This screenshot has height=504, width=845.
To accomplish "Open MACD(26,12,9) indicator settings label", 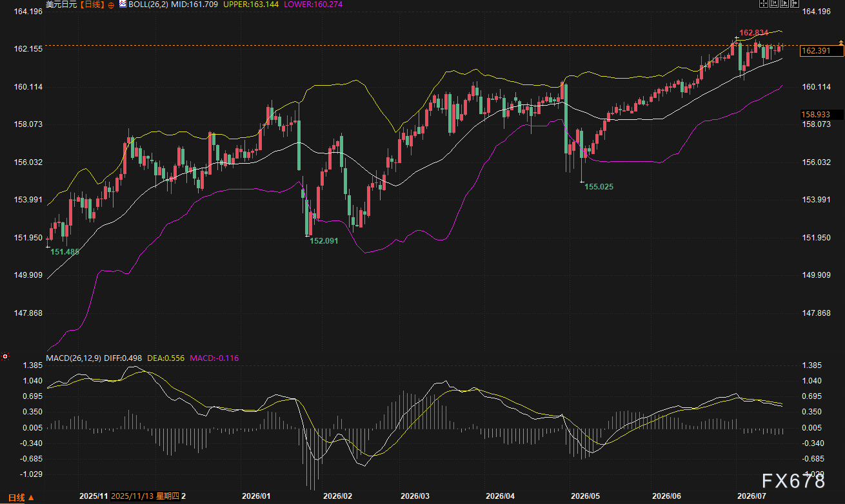I will click(73, 358).
